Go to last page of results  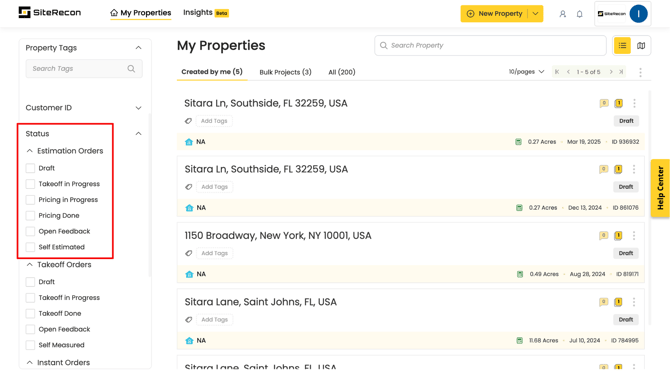tap(621, 72)
